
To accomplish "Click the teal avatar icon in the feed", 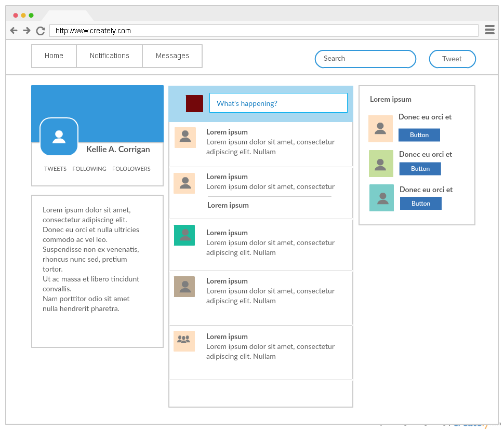I will coord(184,235).
